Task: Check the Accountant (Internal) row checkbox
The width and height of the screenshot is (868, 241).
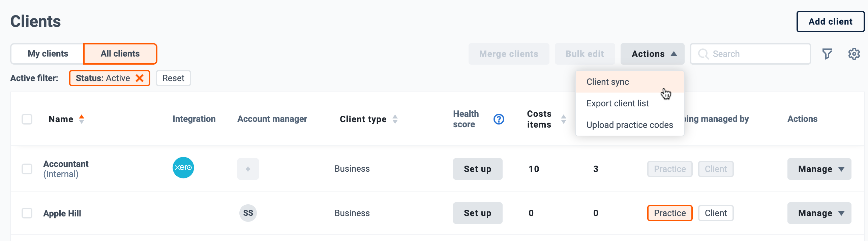Action: tap(27, 169)
